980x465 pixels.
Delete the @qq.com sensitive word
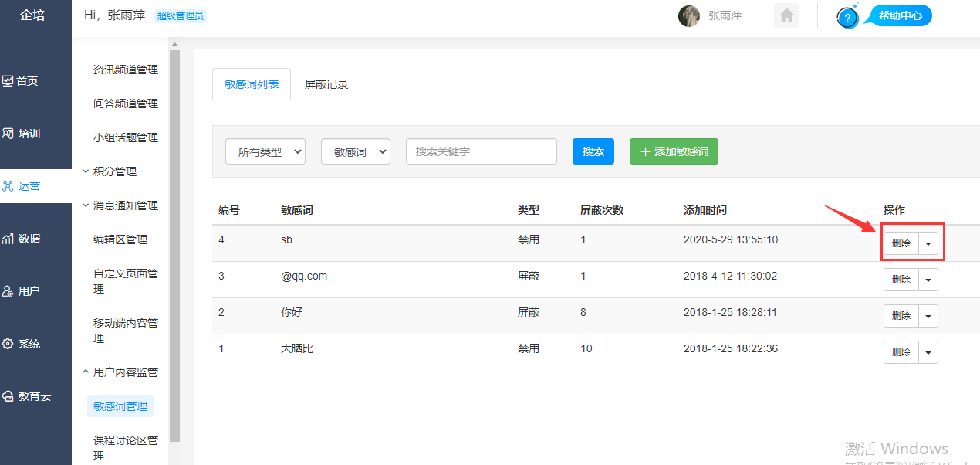901,280
